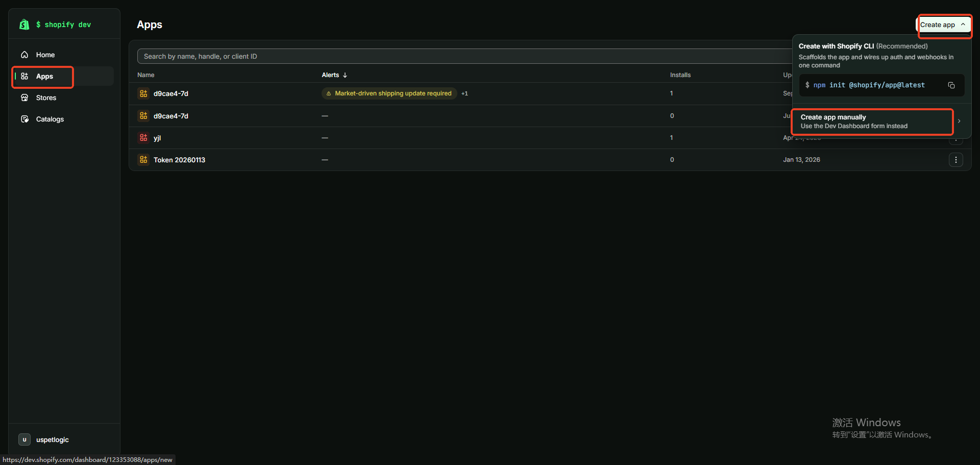Image resolution: width=980 pixels, height=465 pixels.
Task: Click the Alerts sort arrow
Action: click(x=345, y=75)
